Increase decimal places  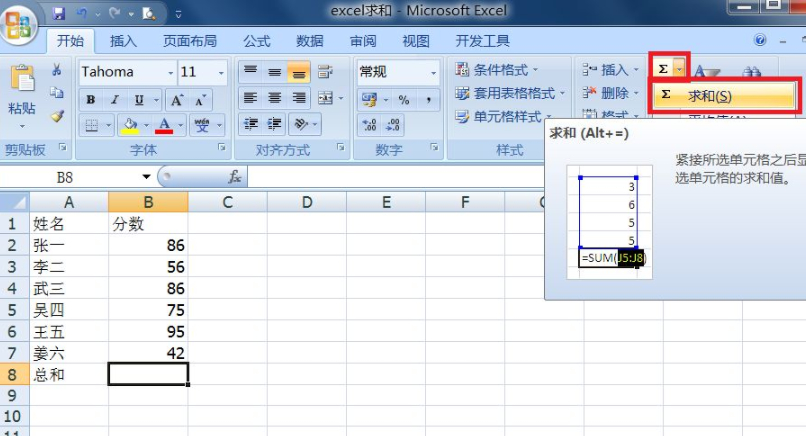[369, 125]
